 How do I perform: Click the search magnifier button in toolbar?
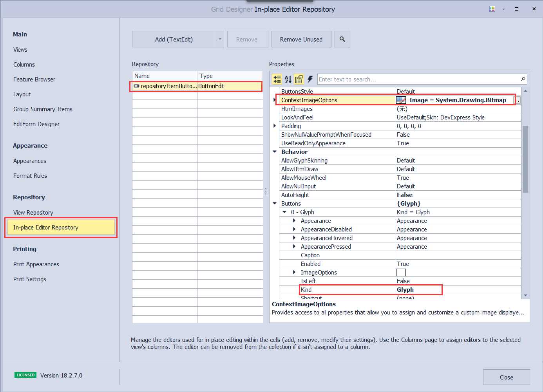(342, 39)
